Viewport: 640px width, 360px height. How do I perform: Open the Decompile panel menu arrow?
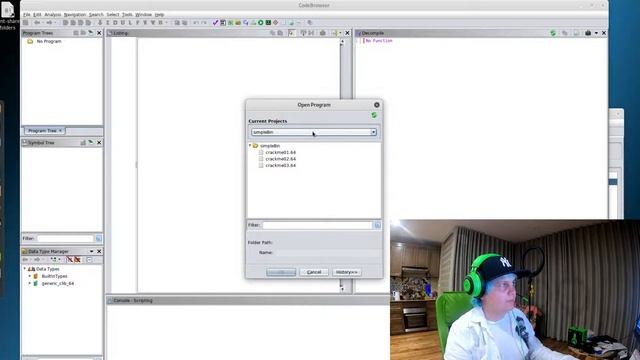[x=596, y=33]
